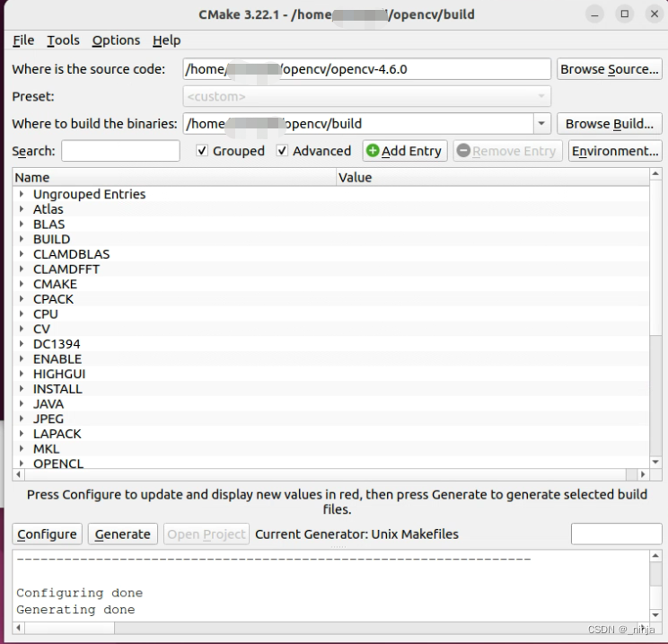This screenshot has height=644, width=668.
Task: Click the Name column header
Action: (x=174, y=177)
